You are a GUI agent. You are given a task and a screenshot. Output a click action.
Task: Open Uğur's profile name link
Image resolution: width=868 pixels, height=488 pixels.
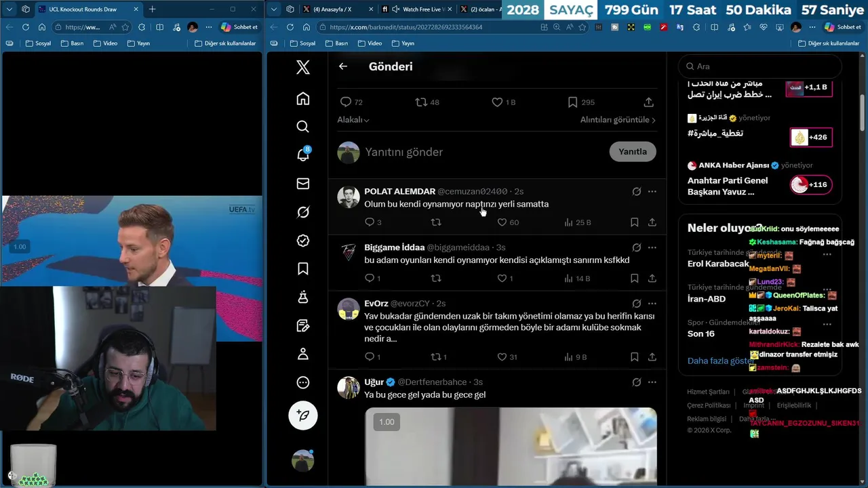[374, 382]
